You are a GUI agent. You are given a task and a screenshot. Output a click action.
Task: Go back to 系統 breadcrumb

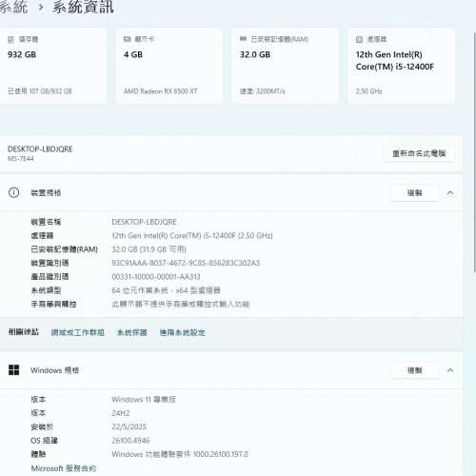click(13, 7)
